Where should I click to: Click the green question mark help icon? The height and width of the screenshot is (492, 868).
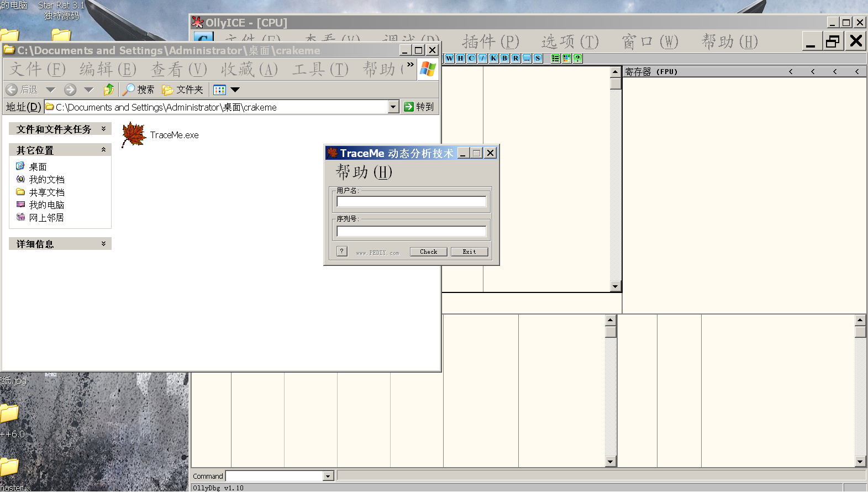point(578,58)
